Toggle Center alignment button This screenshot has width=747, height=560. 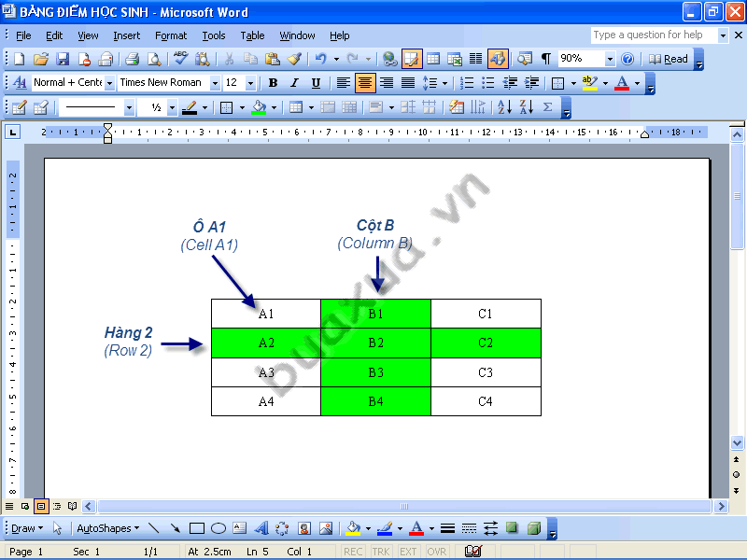(364, 83)
